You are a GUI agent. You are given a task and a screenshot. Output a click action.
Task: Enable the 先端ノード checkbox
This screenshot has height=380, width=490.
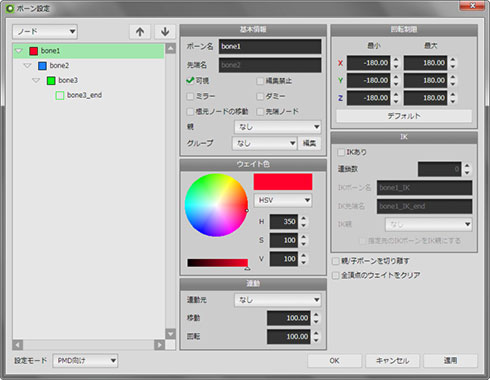pyautogui.click(x=260, y=111)
